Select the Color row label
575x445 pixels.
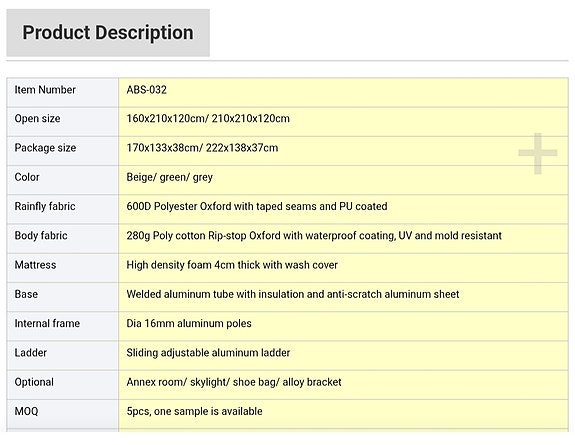pyautogui.click(x=27, y=177)
